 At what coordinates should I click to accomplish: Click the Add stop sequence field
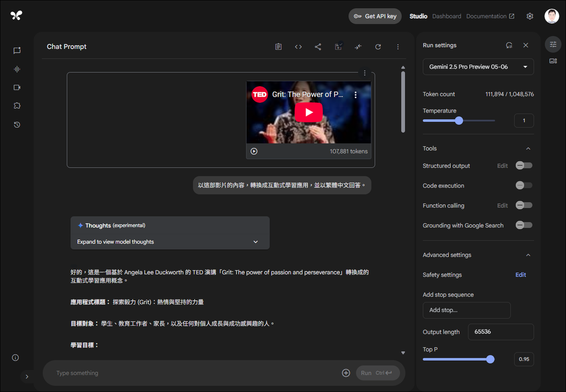(467, 310)
